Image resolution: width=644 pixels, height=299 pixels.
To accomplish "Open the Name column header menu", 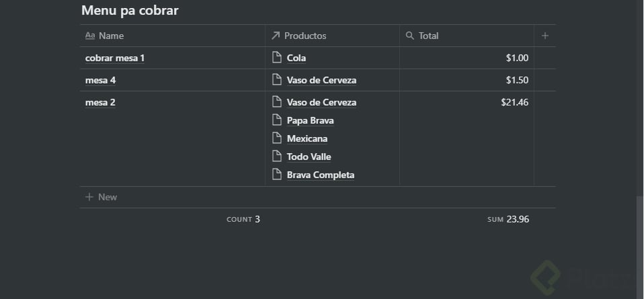I will [x=173, y=36].
